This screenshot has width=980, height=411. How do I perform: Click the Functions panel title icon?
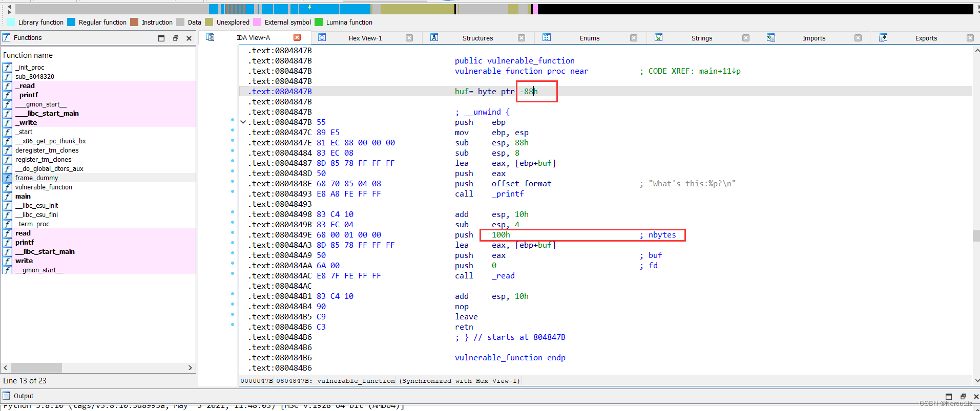coord(6,37)
